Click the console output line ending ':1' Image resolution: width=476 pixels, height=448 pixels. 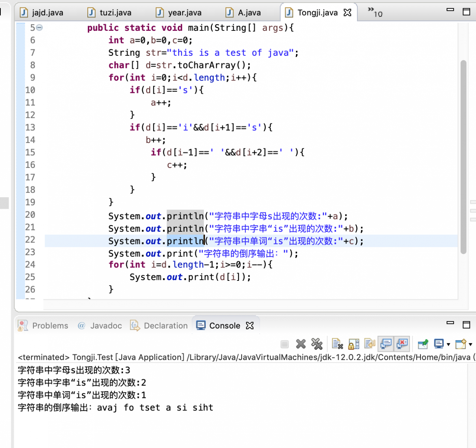pos(82,395)
